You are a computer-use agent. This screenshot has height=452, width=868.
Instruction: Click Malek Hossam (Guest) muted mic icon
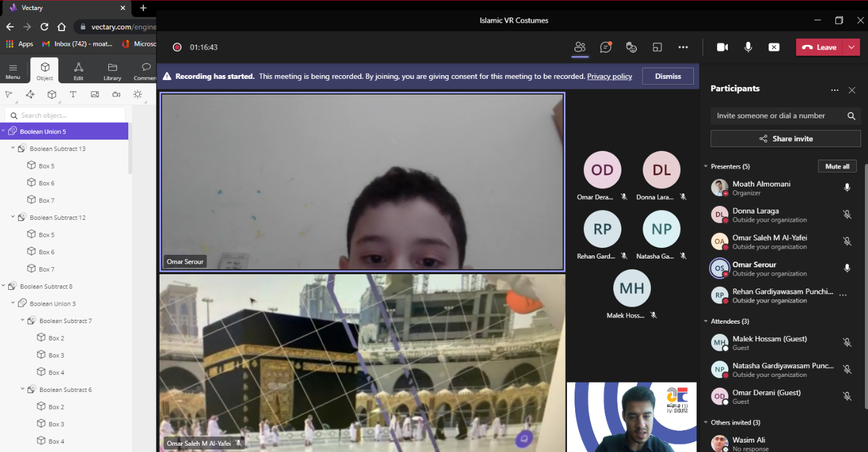[x=847, y=342]
